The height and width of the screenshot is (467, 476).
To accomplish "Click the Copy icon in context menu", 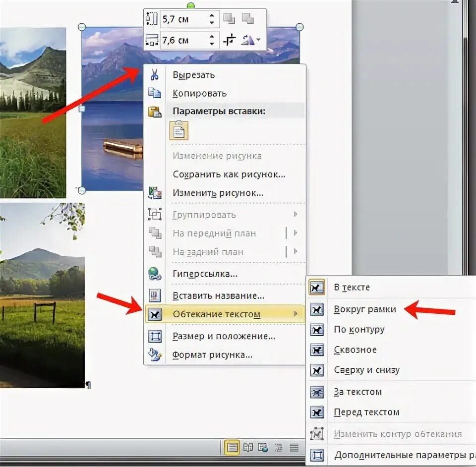I will tap(155, 93).
